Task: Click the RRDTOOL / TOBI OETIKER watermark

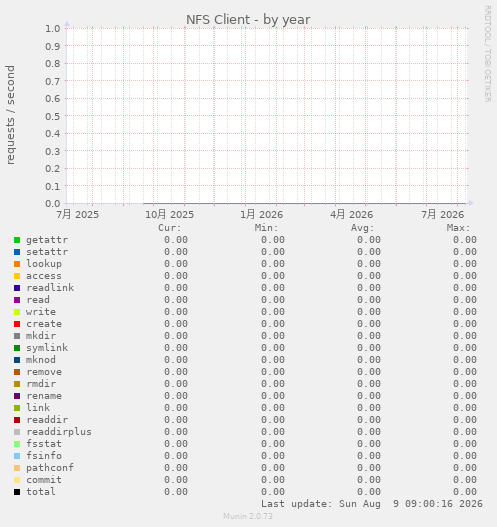Action: tap(488, 54)
